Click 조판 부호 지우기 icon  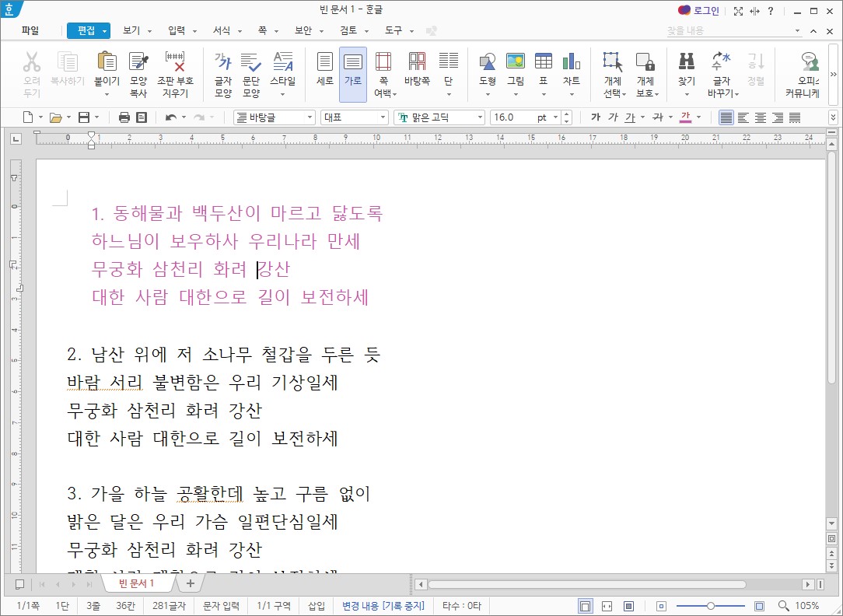click(x=175, y=62)
